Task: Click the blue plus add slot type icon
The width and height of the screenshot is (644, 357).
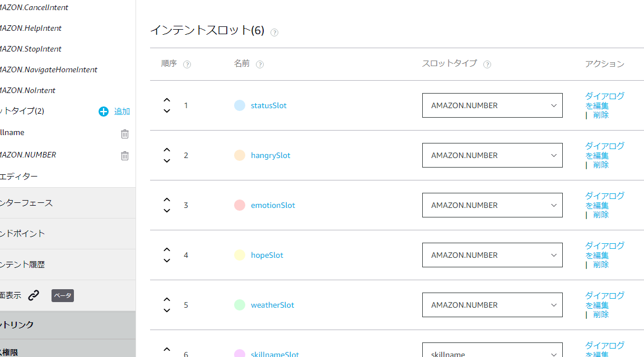Action: tap(104, 112)
